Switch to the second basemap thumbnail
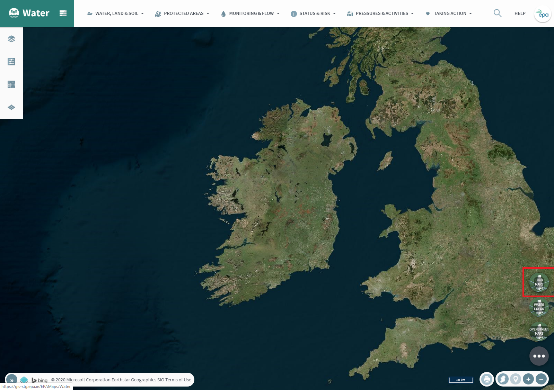 [539, 307]
